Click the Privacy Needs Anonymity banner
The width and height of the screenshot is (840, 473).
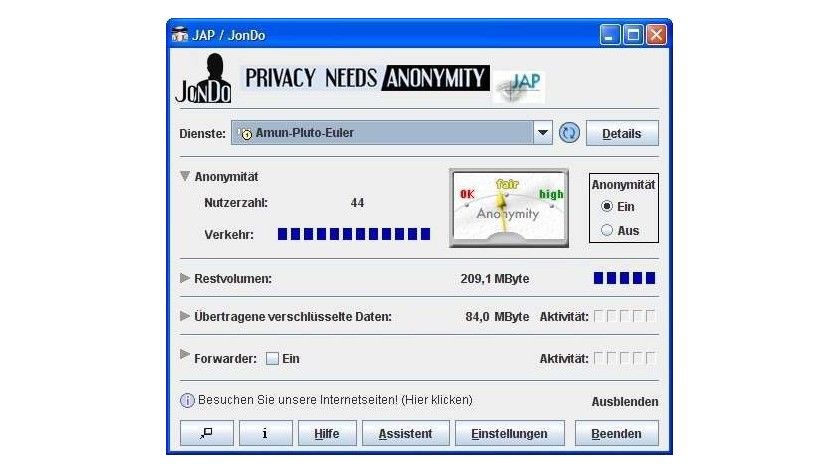tap(364, 78)
